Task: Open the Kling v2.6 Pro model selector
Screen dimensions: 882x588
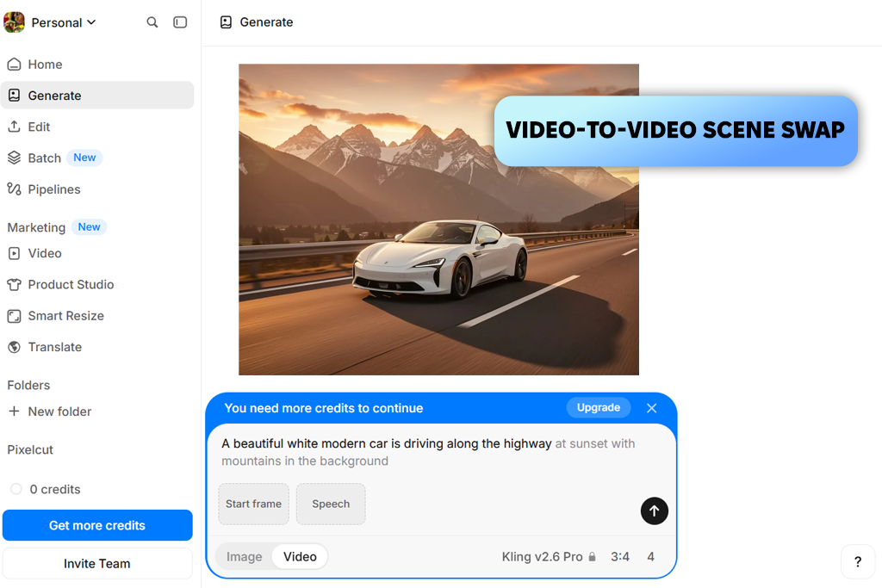Action: click(549, 556)
